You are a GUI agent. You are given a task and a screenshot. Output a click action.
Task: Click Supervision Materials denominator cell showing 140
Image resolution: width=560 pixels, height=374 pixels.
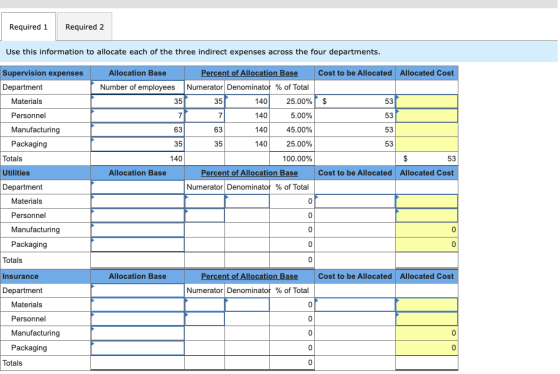(247, 101)
